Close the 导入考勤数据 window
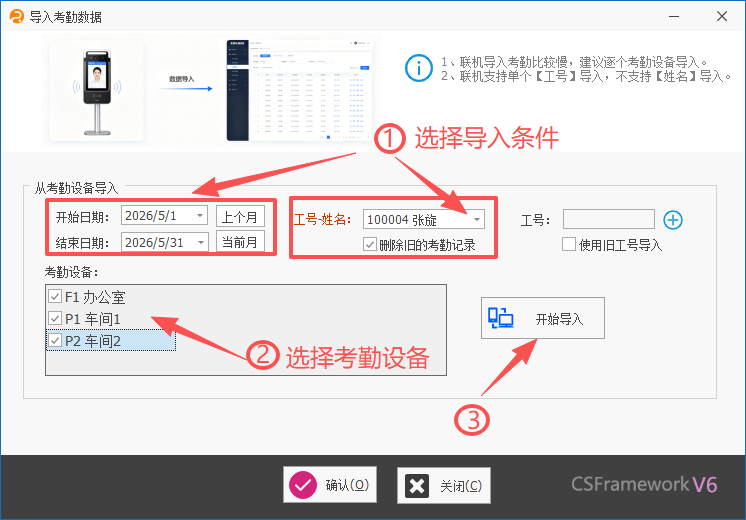 coord(722,17)
